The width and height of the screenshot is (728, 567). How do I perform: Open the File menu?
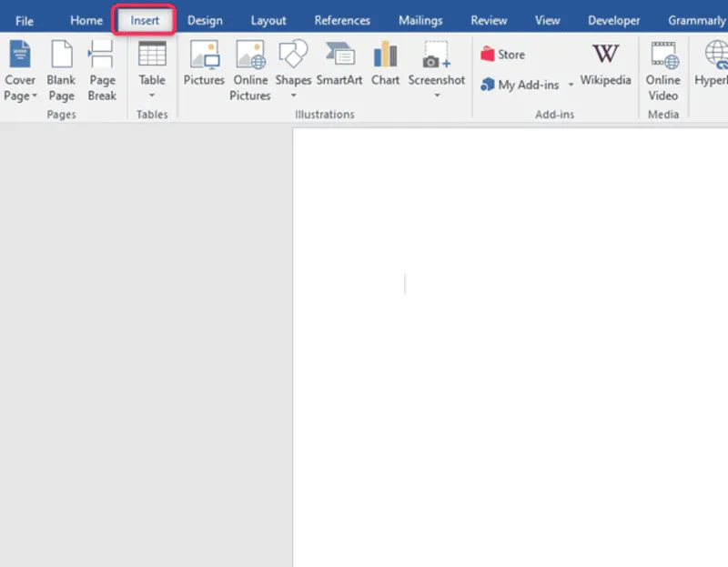coord(25,21)
